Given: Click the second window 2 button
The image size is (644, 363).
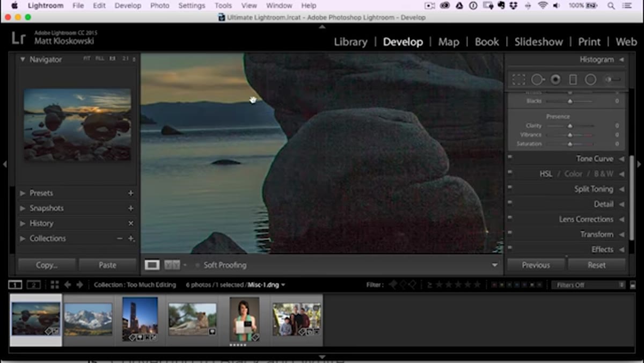Looking at the screenshot, I should click(34, 285).
